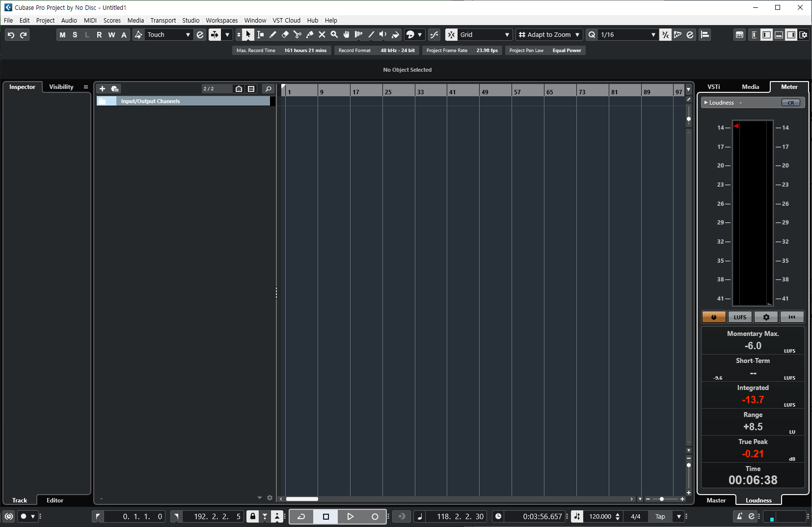The width and height of the screenshot is (812, 527).
Task: Open loudness meter settings gear
Action: (x=766, y=317)
